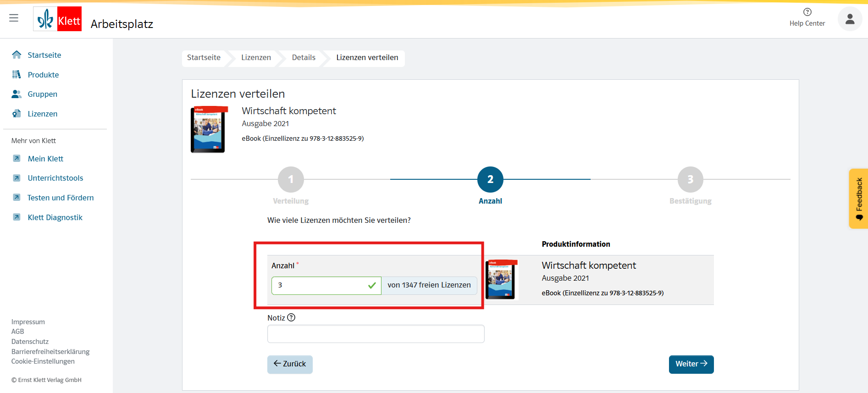Click 'Wie viele Lizenzen möchten Sie verteilen?' text
This screenshot has width=868, height=393.
point(339,220)
